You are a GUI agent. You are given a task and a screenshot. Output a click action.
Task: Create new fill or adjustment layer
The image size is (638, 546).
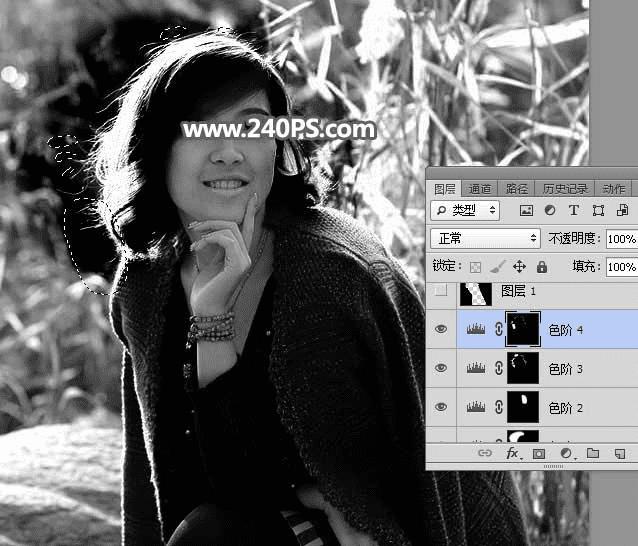[x=566, y=453]
